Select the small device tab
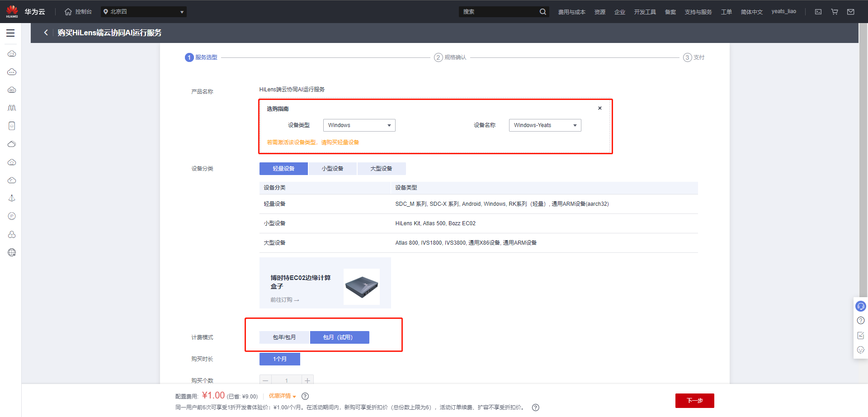868x417 pixels. point(333,169)
